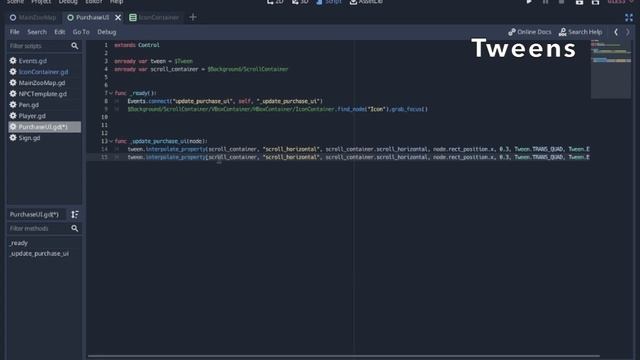Toggle alphabetical sorting of methods list

[x=75, y=214]
